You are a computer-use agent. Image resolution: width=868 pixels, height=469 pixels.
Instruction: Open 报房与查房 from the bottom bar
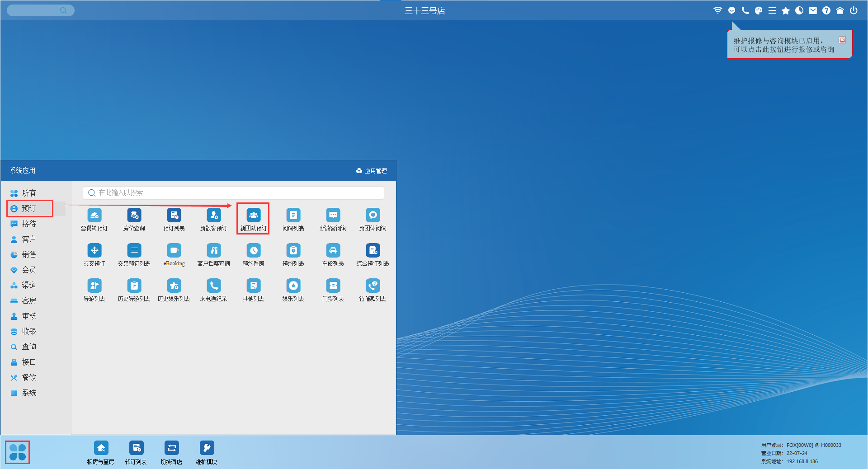(x=101, y=448)
